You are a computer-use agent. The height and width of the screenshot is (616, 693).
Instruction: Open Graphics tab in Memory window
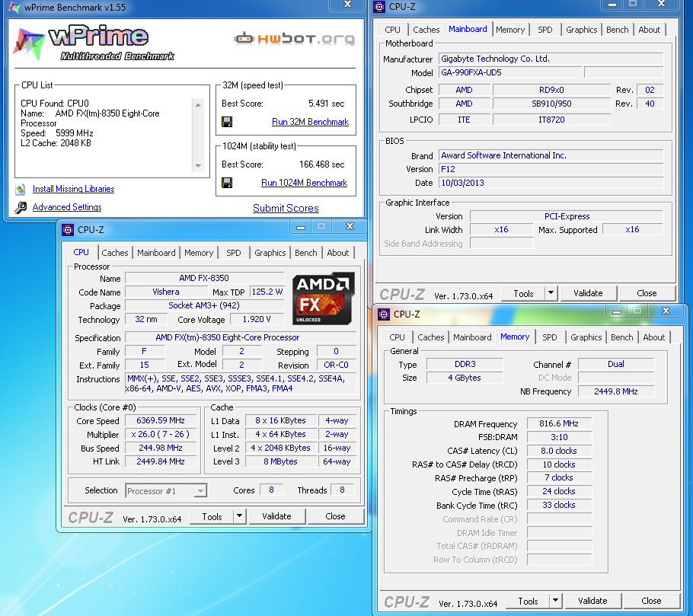click(586, 337)
